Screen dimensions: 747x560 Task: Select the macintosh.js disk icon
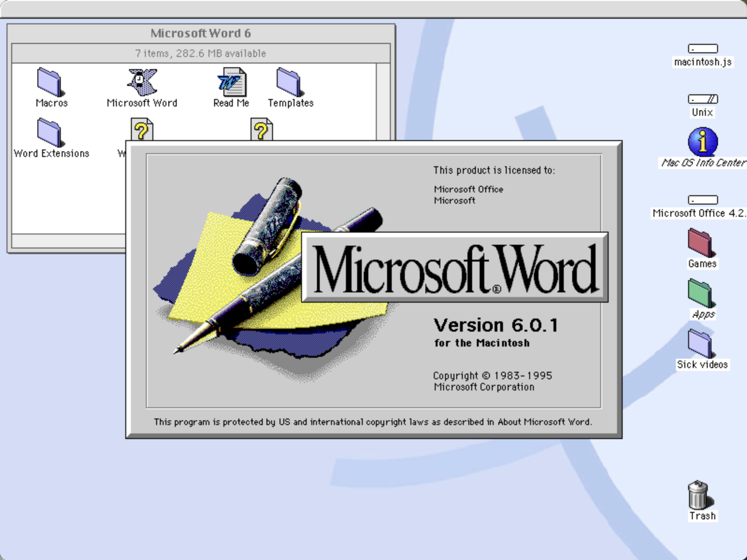703,49
